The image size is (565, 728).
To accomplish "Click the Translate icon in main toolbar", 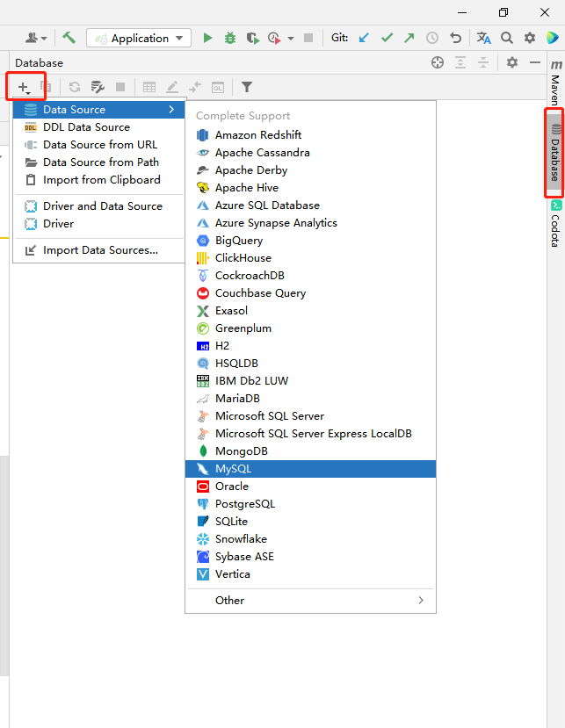I will pyautogui.click(x=483, y=38).
